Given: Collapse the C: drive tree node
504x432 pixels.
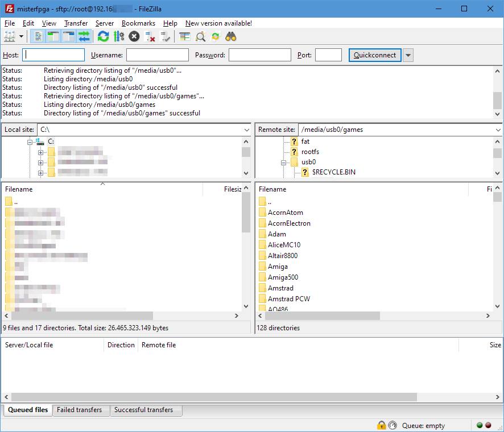Looking at the screenshot, I should 30,142.
